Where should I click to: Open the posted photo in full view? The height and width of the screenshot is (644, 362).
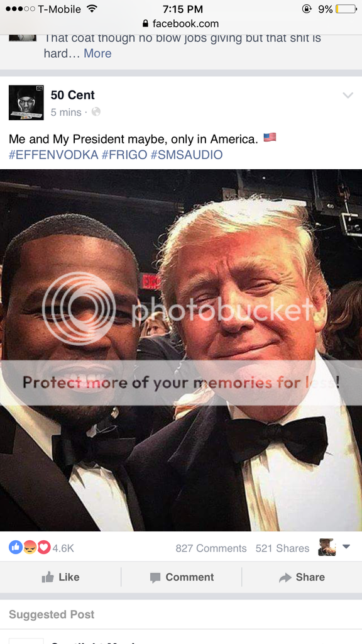181,350
